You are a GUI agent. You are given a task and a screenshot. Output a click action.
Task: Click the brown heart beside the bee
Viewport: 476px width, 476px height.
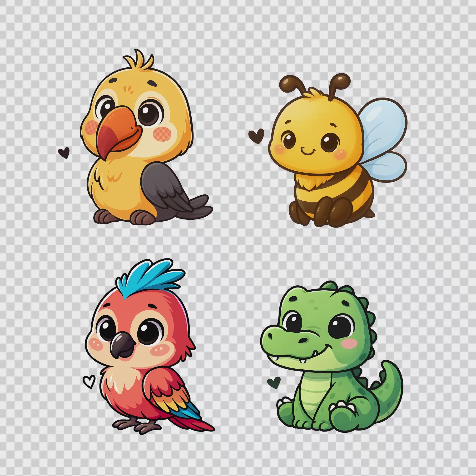click(x=256, y=136)
